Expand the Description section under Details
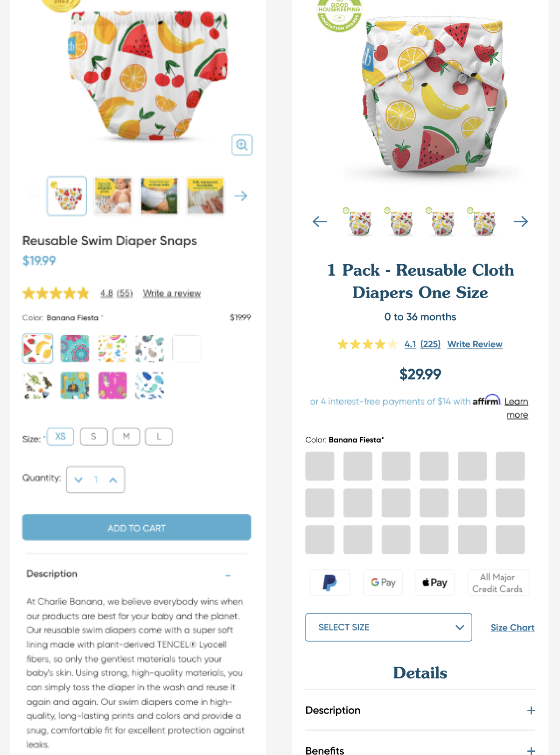The height and width of the screenshot is (755, 560). point(420,710)
